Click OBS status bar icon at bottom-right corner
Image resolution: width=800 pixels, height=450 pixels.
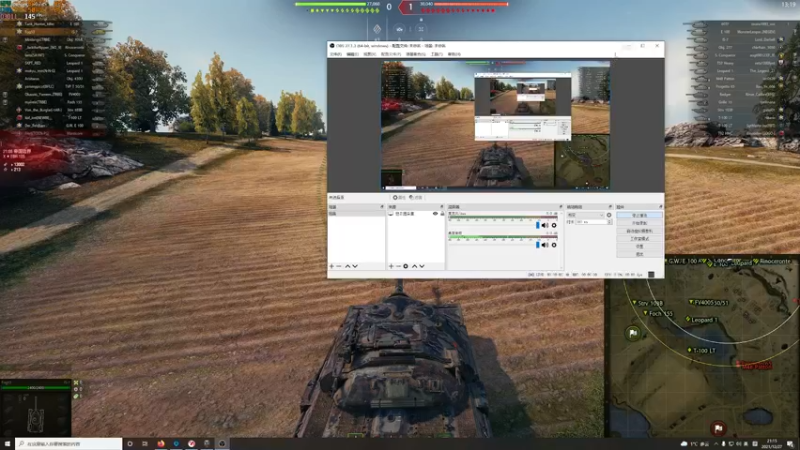651,274
